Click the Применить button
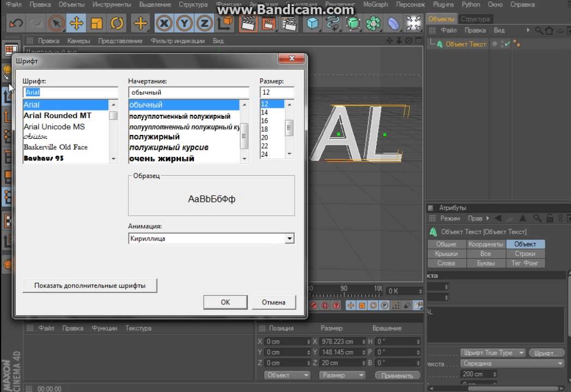Screen dimensions: 571x392 point(397,376)
